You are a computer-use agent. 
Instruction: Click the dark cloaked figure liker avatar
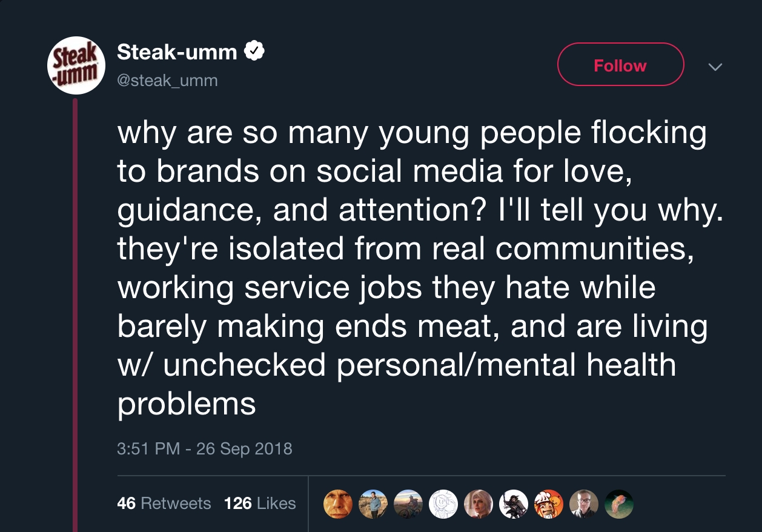513,504
